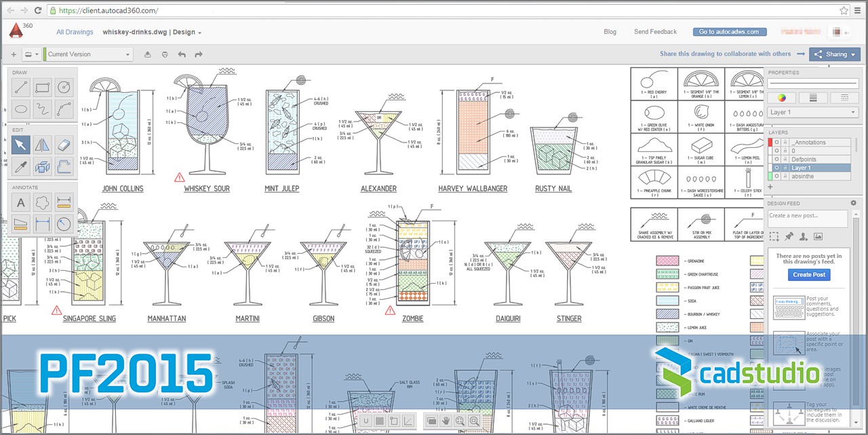Open the linetype selector
The image size is (868, 435).
point(844,98)
